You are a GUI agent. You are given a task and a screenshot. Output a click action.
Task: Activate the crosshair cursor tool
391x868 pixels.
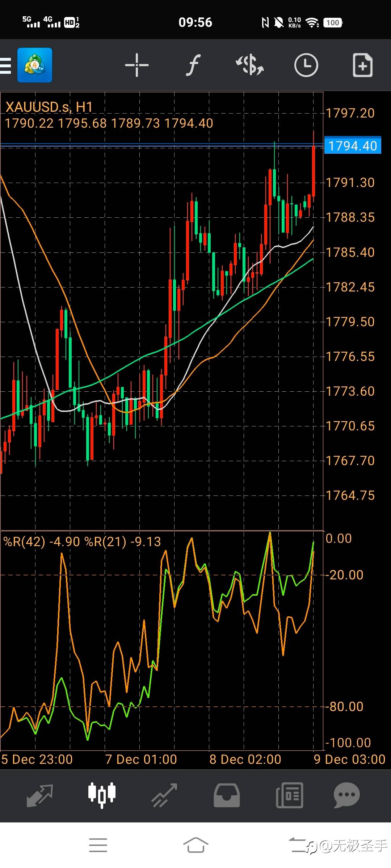click(x=137, y=65)
